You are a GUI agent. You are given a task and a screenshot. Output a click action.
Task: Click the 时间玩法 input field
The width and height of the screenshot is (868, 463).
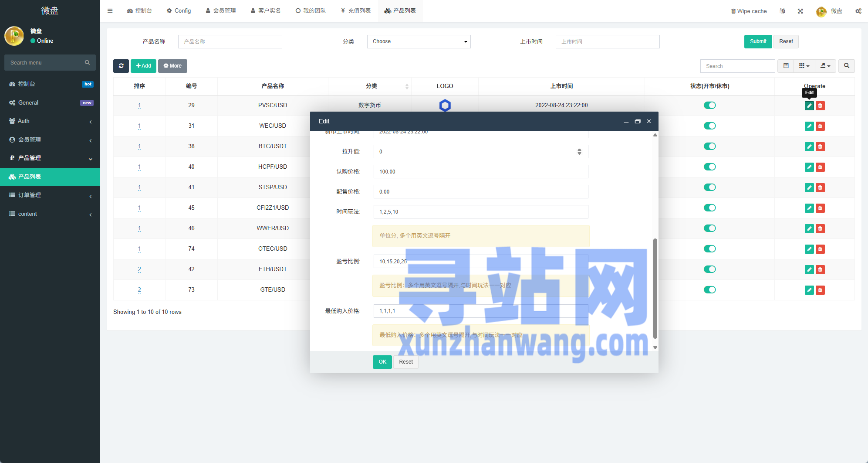[480, 212]
